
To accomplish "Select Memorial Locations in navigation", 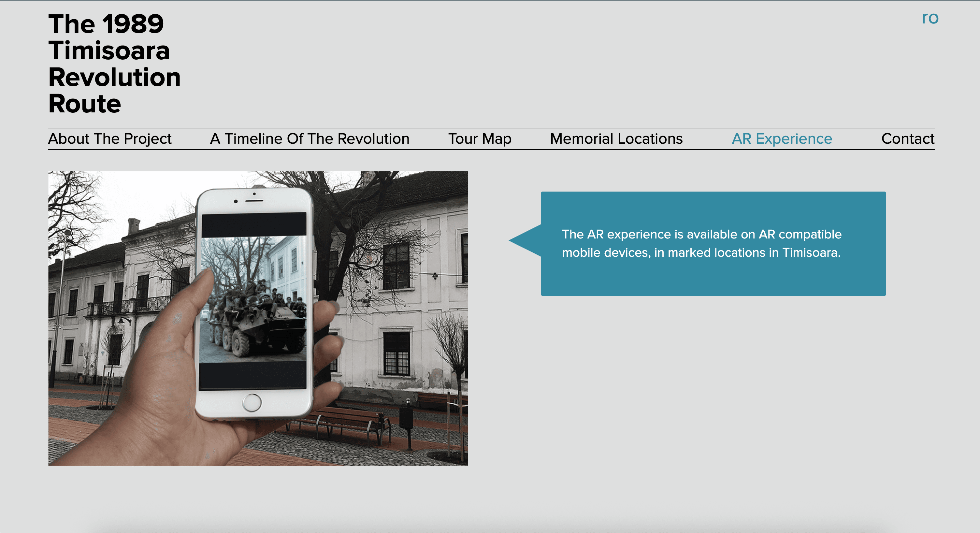I will pos(616,139).
